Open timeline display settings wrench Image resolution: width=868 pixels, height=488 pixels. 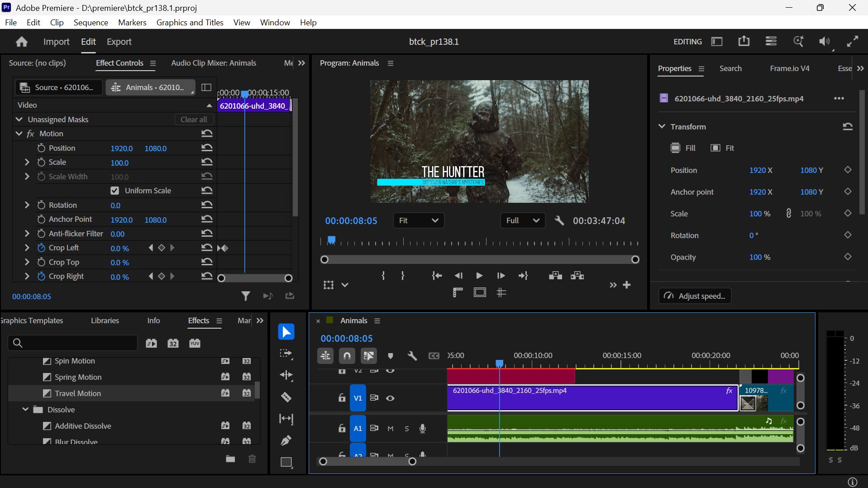pyautogui.click(x=412, y=356)
